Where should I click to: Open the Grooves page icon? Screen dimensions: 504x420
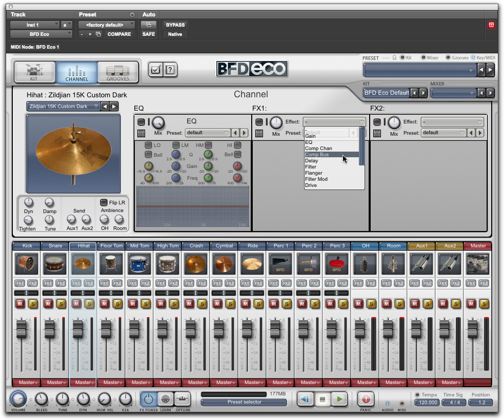click(117, 72)
